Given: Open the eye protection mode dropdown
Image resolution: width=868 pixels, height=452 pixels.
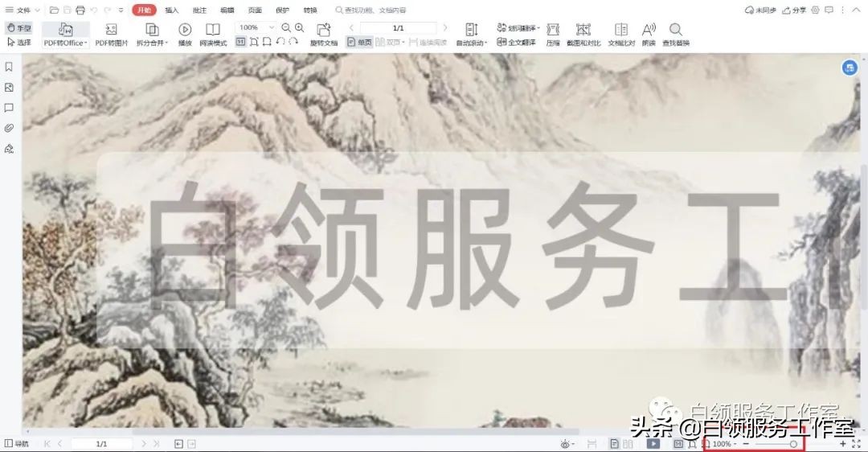Looking at the screenshot, I should coord(567,444).
